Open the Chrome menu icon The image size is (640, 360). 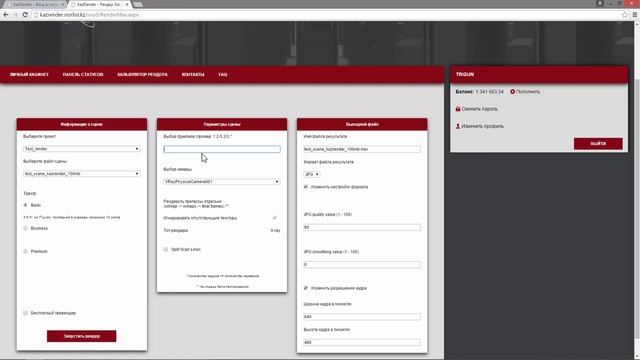[635, 15]
